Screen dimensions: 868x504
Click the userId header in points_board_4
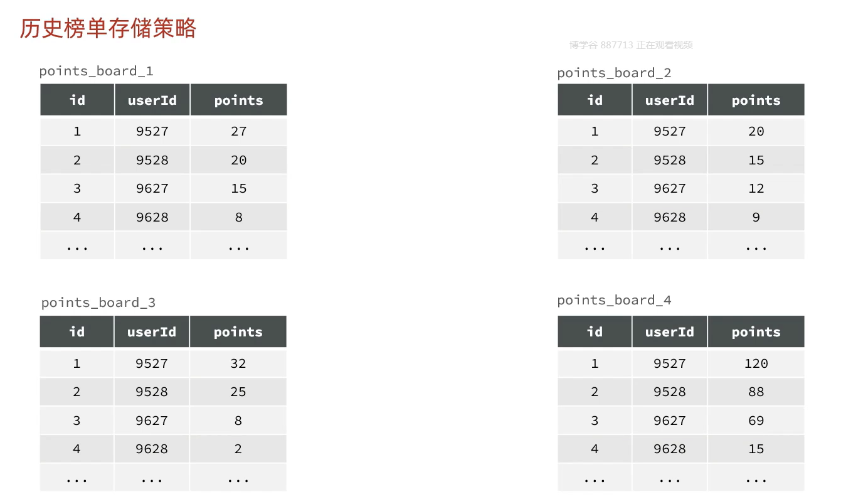(x=669, y=332)
